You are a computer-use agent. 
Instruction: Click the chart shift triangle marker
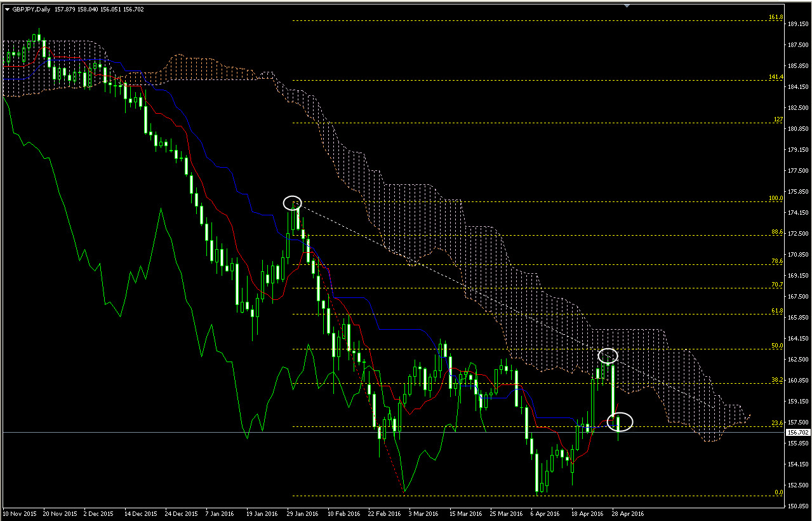click(x=627, y=6)
